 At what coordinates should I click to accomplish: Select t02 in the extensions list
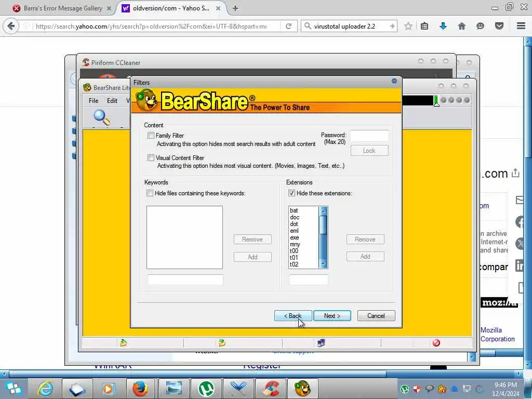294,264
